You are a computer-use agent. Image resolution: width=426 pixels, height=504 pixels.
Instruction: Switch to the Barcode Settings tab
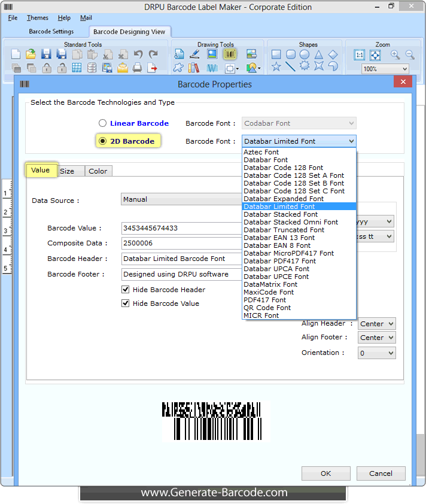(51, 31)
